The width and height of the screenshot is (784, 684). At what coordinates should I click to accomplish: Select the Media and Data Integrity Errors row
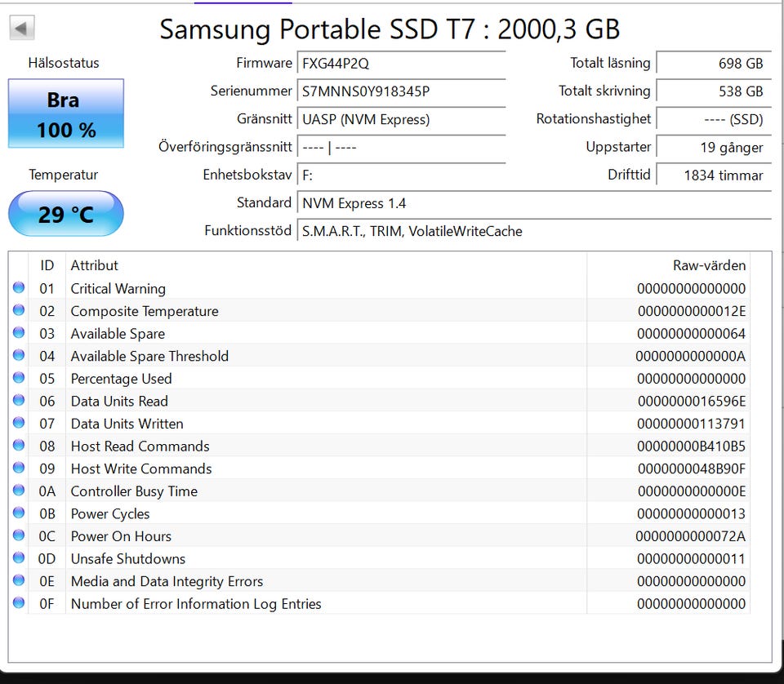point(327,581)
